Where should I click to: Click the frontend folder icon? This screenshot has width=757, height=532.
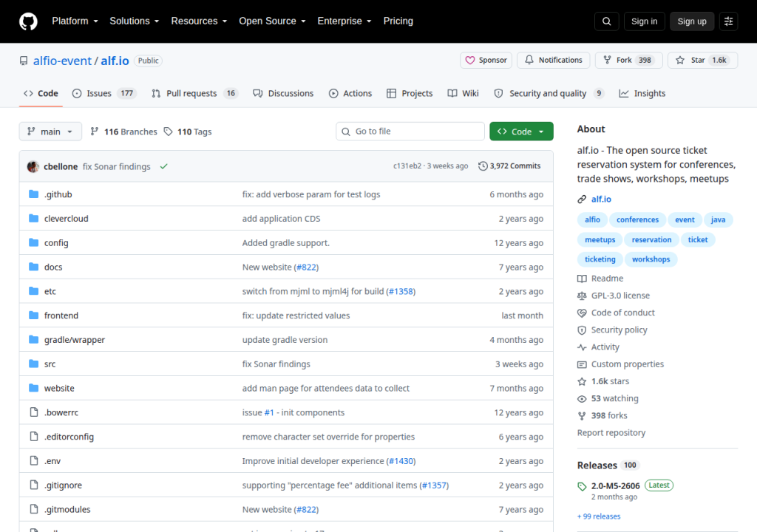[x=34, y=316]
